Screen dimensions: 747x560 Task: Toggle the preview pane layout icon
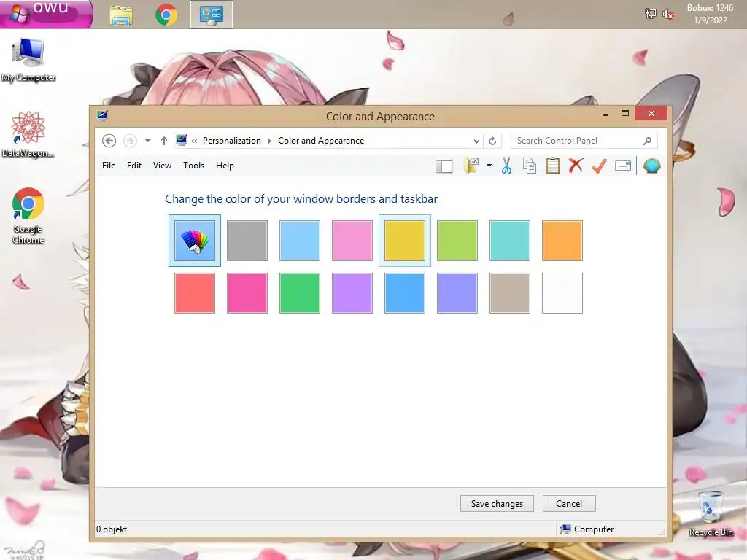pyautogui.click(x=444, y=166)
